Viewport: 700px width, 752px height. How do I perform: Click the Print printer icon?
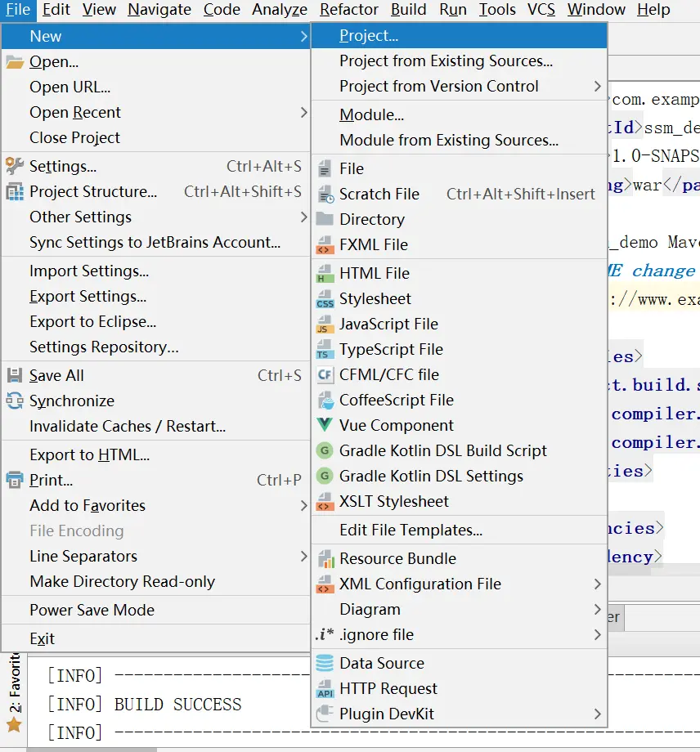pyautogui.click(x=15, y=480)
